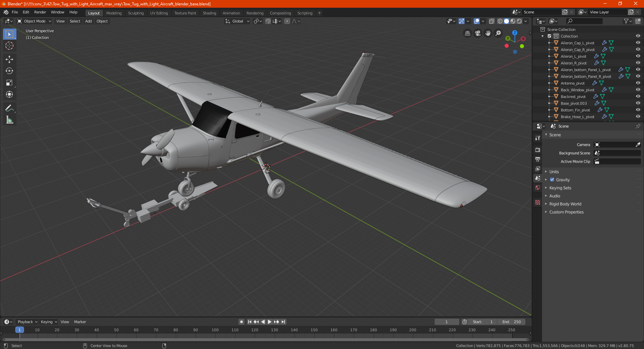This screenshot has height=349, width=644.
Task: Open the Object Mode dropdown
Action: click(34, 21)
